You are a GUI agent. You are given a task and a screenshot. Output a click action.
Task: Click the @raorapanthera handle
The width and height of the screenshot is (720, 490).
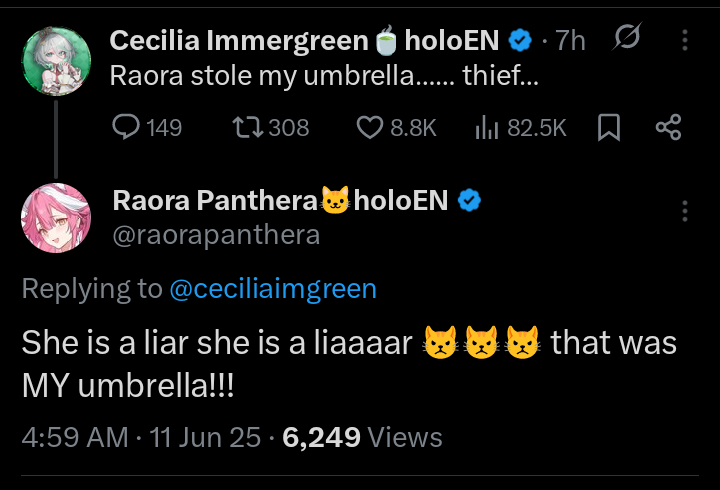[216, 234]
